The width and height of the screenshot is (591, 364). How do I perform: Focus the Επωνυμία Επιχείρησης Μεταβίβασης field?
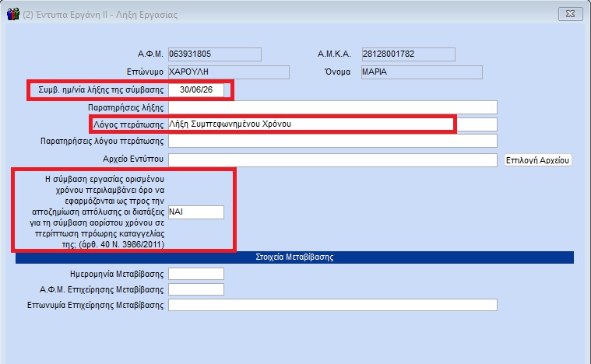[x=332, y=305]
